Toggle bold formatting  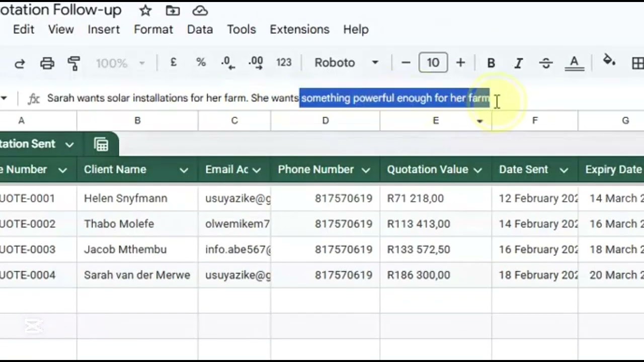[491, 63]
